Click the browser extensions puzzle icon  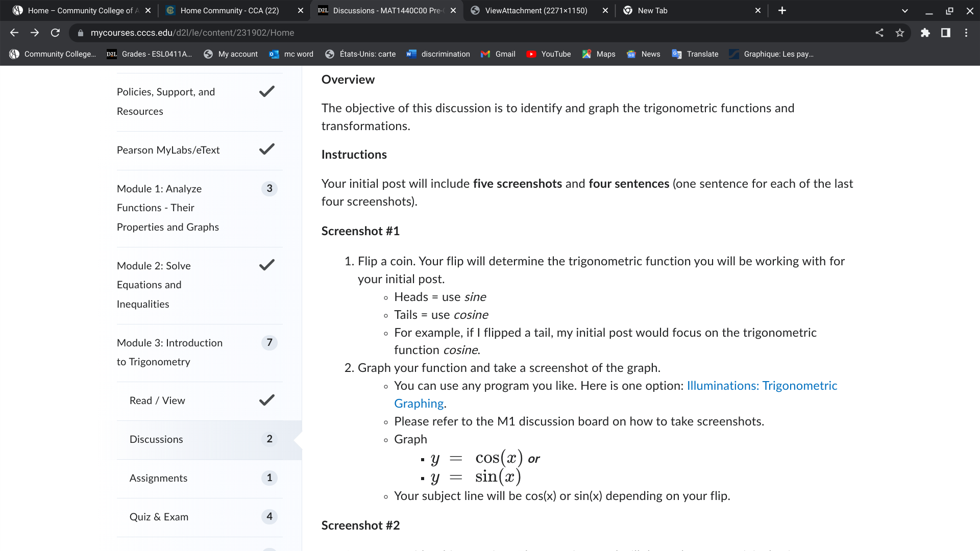point(925,33)
